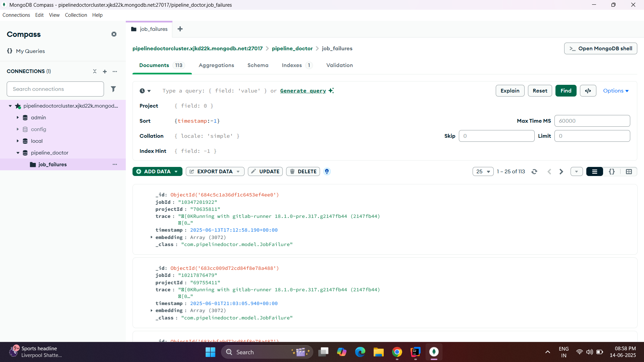This screenshot has width=644, height=362.
Task: Open the Collection menu
Action: (x=76, y=15)
